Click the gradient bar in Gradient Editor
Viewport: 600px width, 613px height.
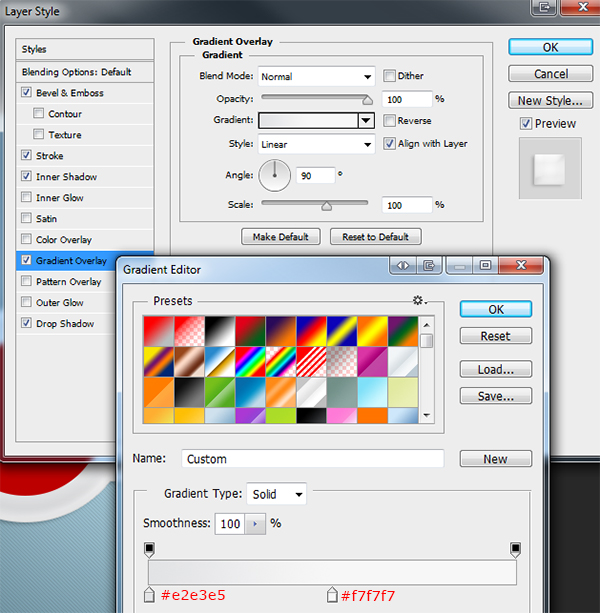332,572
